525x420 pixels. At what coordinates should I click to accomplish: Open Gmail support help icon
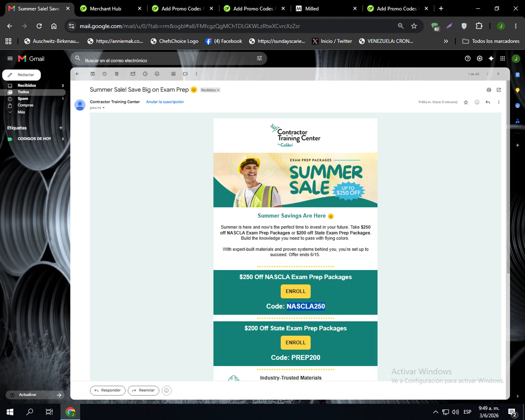[x=468, y=58]
